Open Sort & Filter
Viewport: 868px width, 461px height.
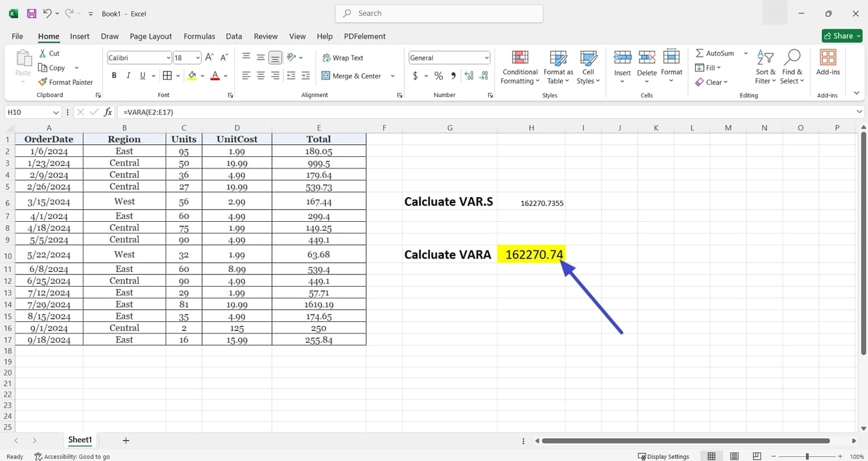pos(765,66)
